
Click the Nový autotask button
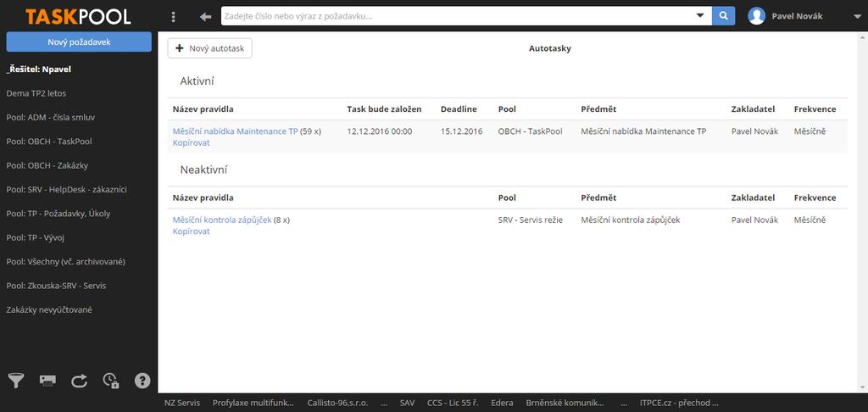click(x=210, y=48)
